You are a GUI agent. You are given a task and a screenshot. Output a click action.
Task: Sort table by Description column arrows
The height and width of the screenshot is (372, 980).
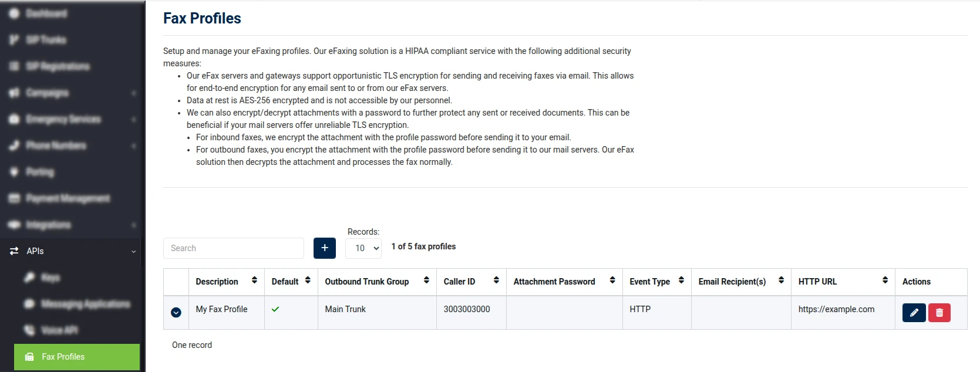click(x=254, y=280)
